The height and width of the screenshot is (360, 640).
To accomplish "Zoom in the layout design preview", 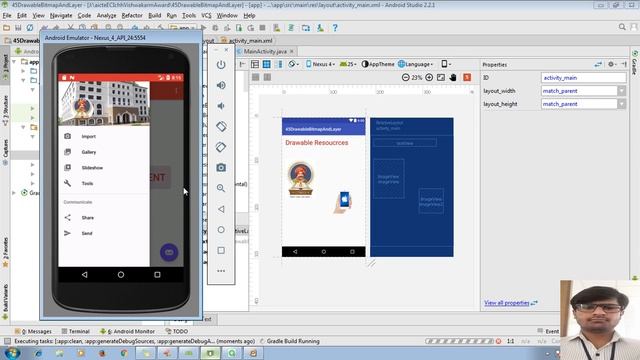I will 429,77.
